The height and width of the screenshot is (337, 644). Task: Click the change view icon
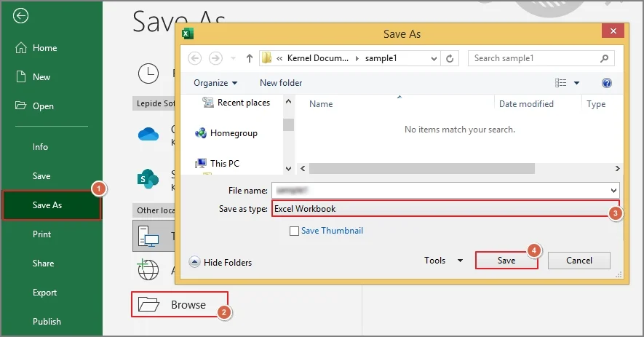(560, 83)
